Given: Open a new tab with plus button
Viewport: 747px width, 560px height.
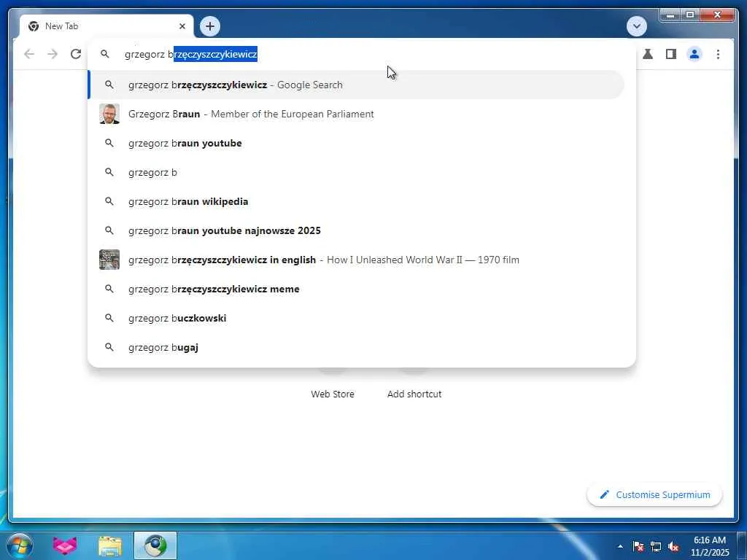Looking at the screenshot, I should click(x=210, y=26).
